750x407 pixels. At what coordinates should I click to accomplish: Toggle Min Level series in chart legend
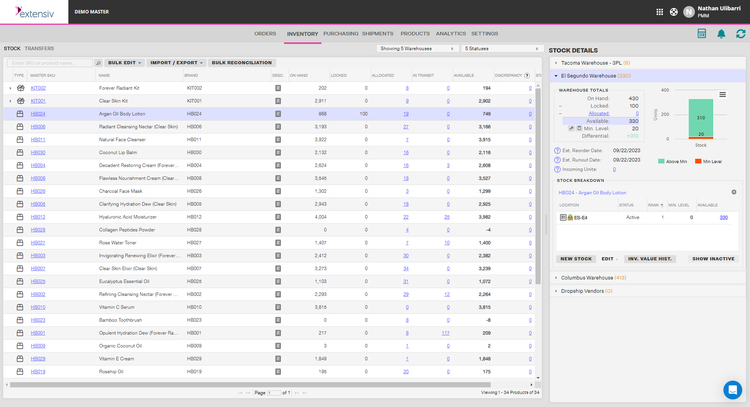point(708,162)
